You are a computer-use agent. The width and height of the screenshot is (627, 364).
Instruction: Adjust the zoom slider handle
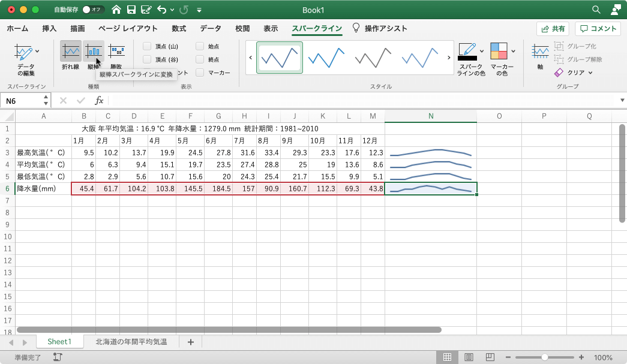point(544,357)
